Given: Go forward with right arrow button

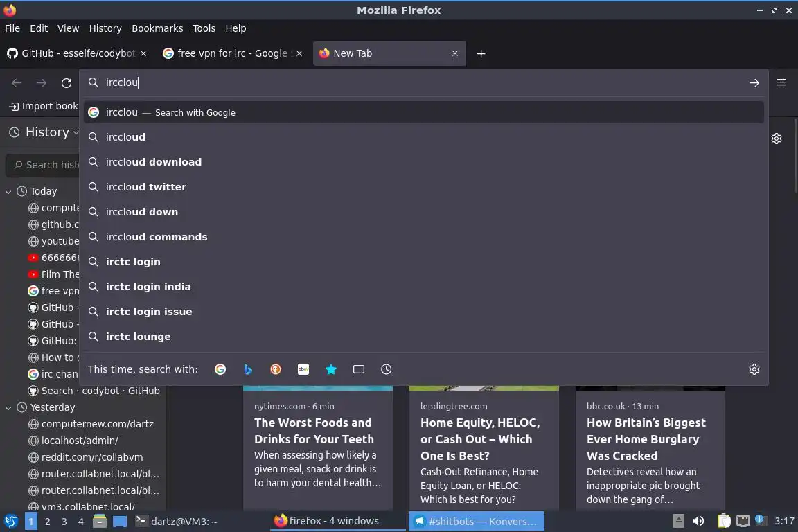Looking at the screenshot, I should pyautogui.click(x=42, y=83).
